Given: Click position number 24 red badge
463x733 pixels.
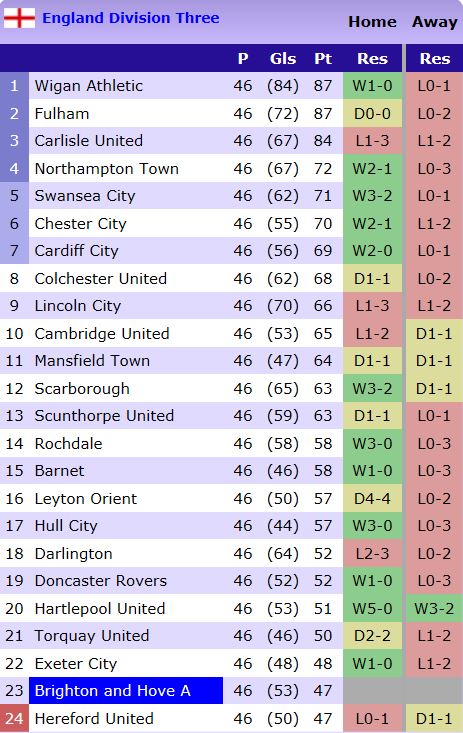Looking at the screenshot, I should pos(14,718).
